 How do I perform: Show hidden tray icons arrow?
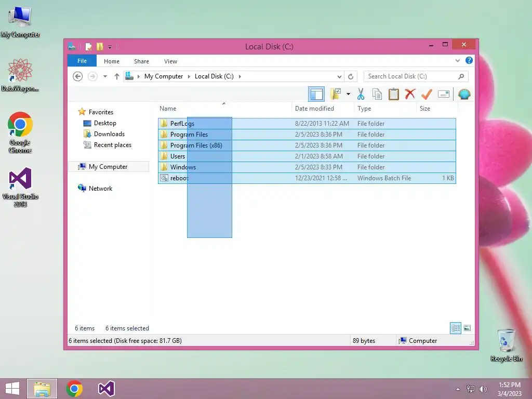coord(458,389)
